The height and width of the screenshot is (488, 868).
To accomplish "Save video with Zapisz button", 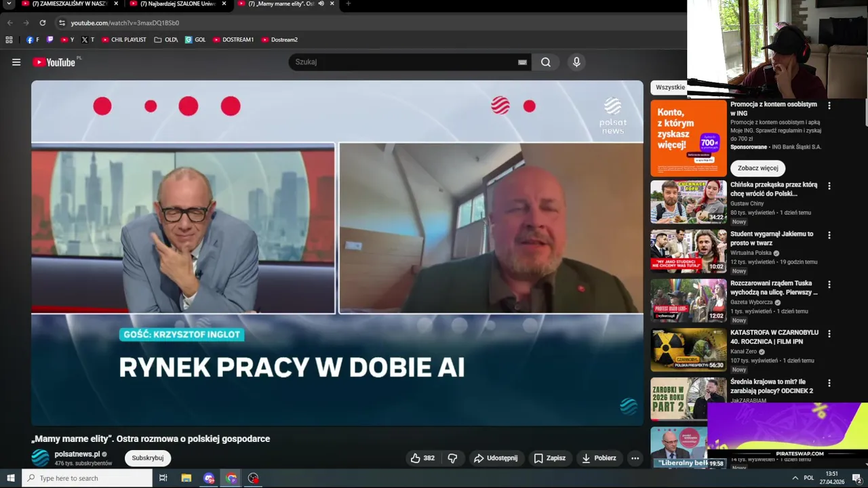I will 550,458.
